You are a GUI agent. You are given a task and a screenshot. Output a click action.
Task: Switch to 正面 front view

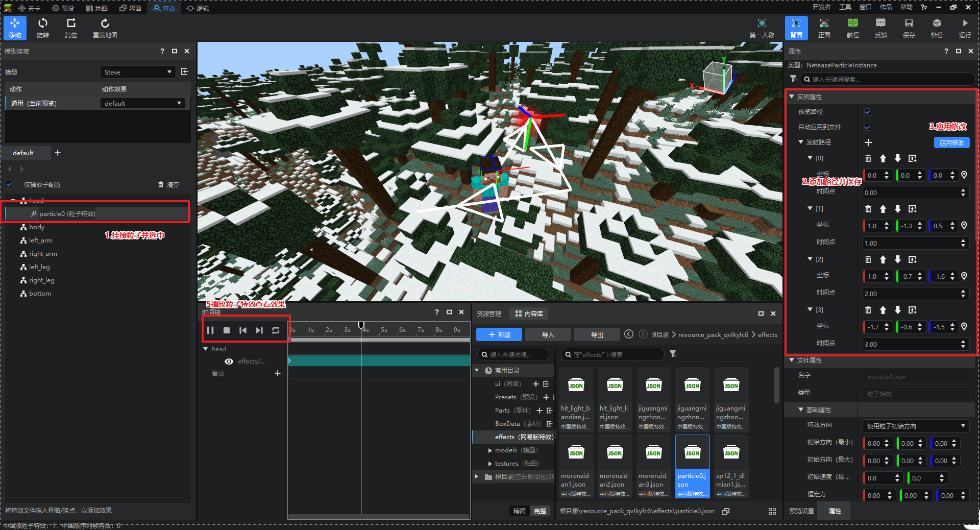point(824,28)
